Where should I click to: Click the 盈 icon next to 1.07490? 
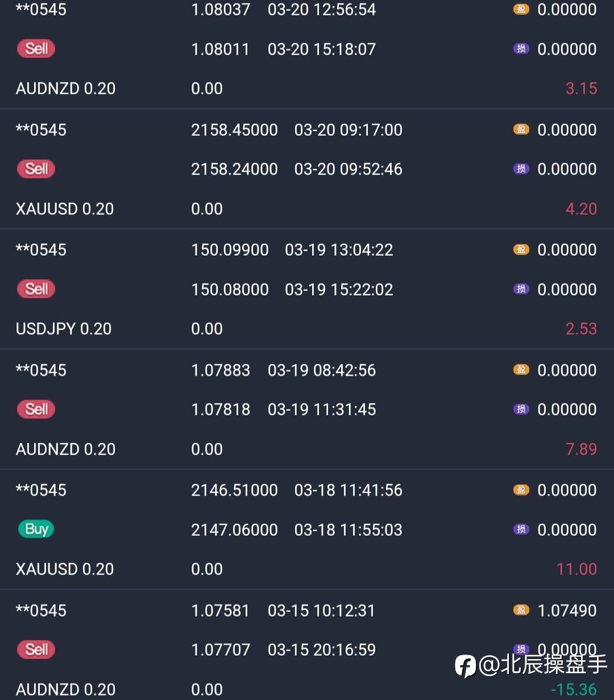point(521,610)
